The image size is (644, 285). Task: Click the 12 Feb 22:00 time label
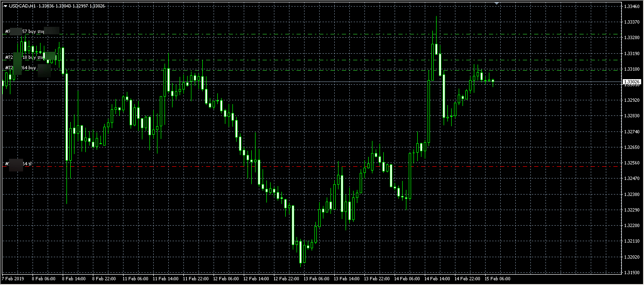(x=286, y=279)
